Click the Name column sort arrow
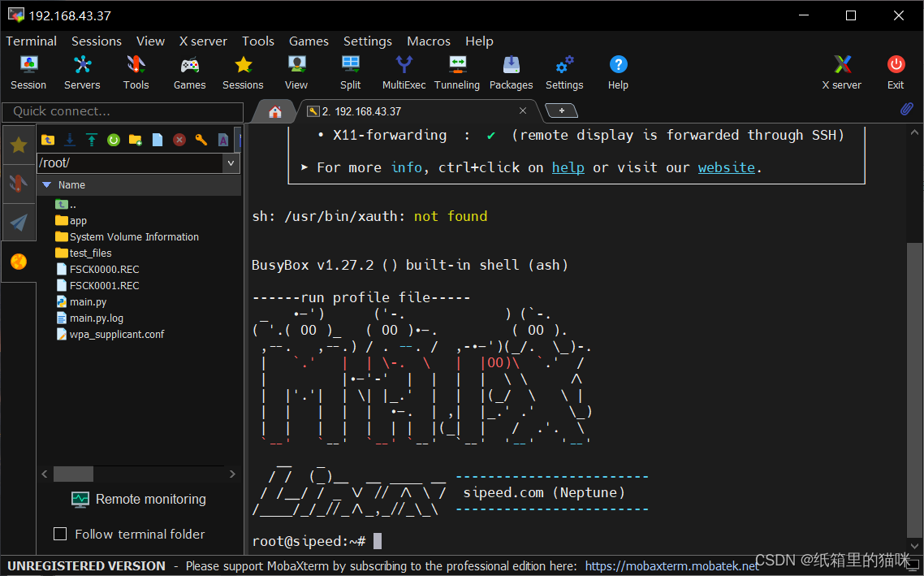924x576 pixels. (47, 184)
